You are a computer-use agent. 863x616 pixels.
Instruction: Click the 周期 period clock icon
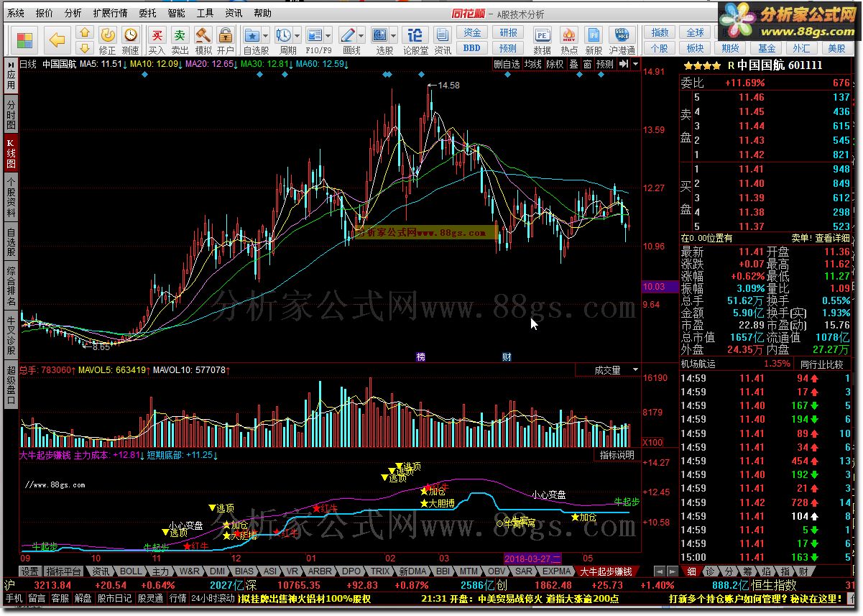pyautogui.click(x=284, y=35)
